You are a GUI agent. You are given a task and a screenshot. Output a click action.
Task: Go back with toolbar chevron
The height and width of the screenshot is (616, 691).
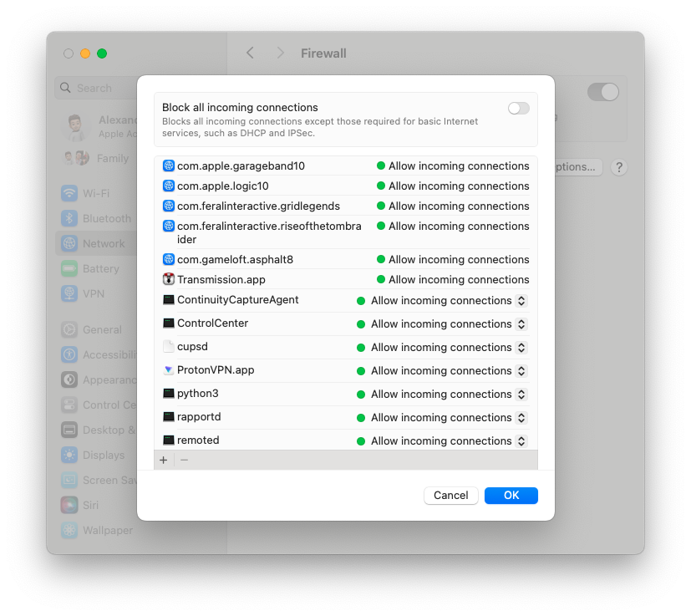point(251,53)
